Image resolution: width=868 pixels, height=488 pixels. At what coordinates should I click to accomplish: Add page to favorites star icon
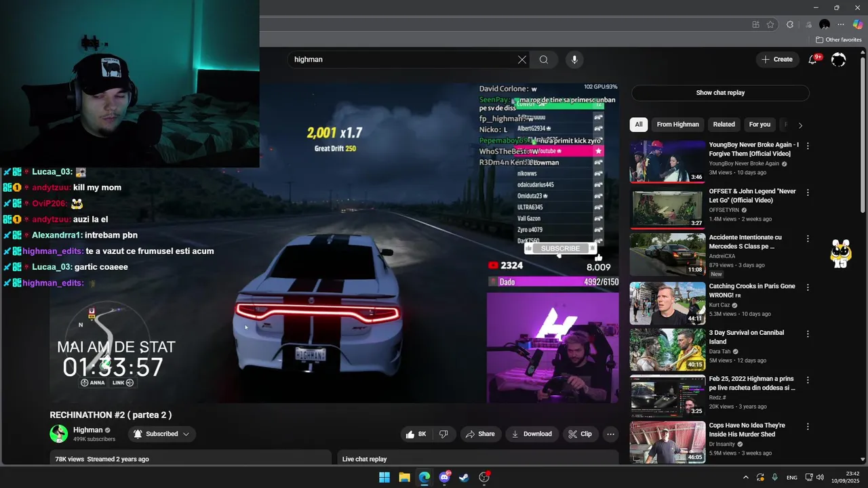coord(770,24)
